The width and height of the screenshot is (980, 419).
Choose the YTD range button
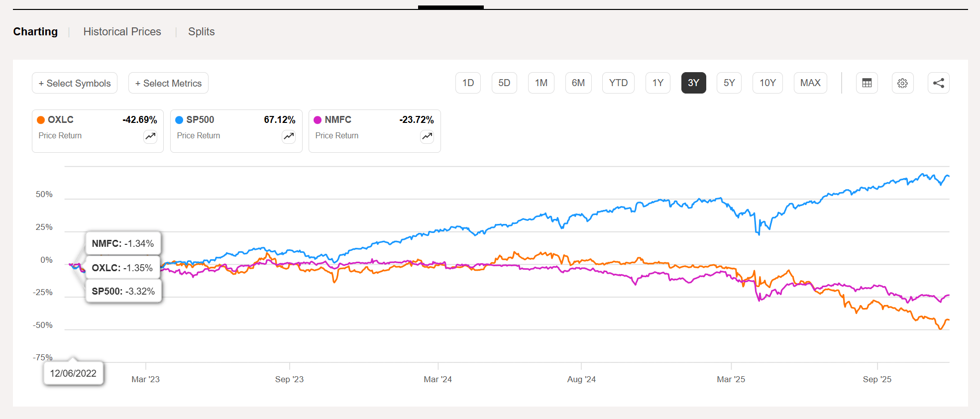[x=618, y=83]
